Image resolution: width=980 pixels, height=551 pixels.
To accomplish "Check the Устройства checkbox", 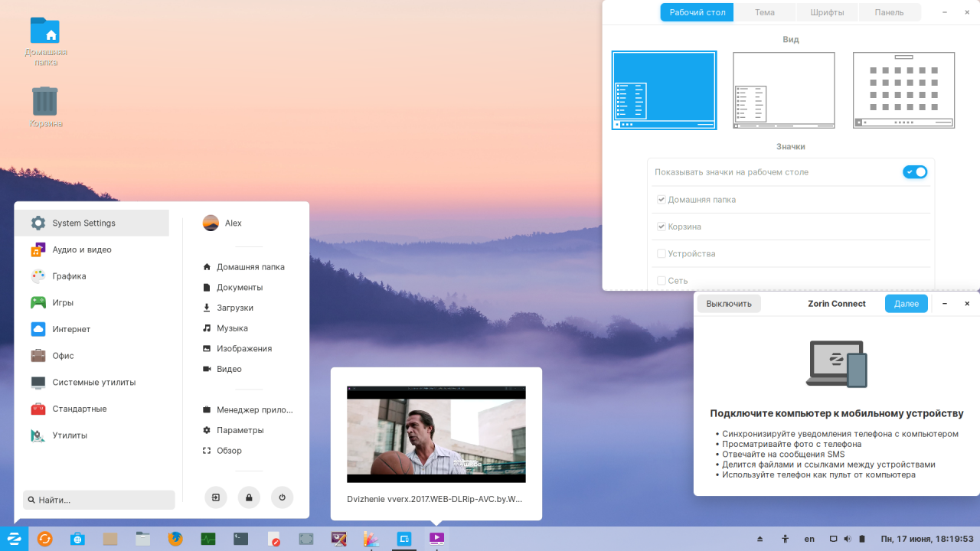I will click(x=661, y=253).
